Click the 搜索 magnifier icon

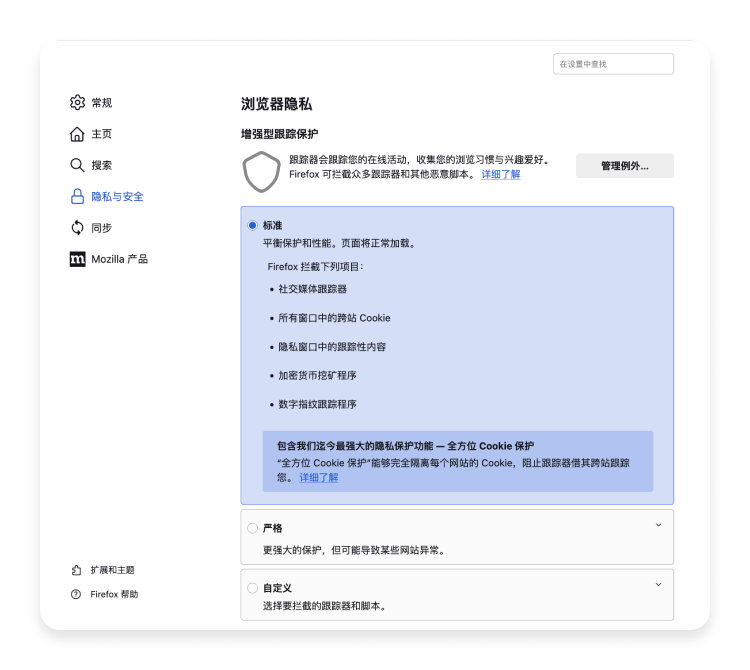pyautogui.click(x=77, y=165)
